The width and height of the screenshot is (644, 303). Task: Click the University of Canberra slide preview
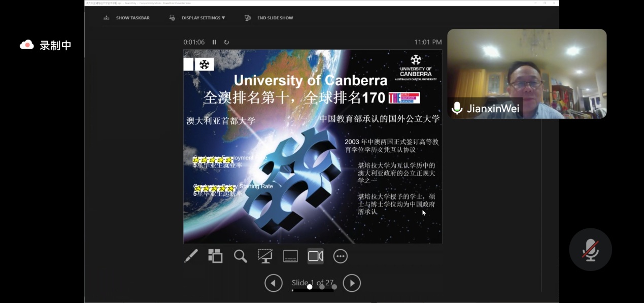click(312, 146)
